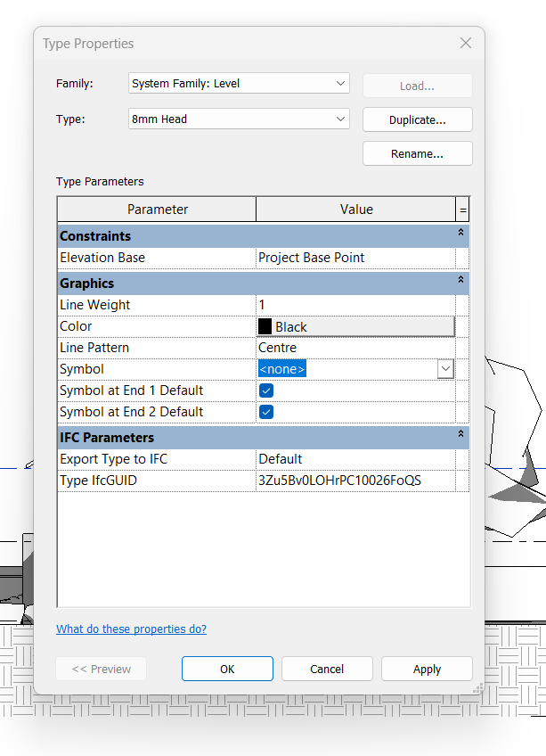
Task: Open the Symbol dropdown set to <none>
Action: click(x=445, y=368)
